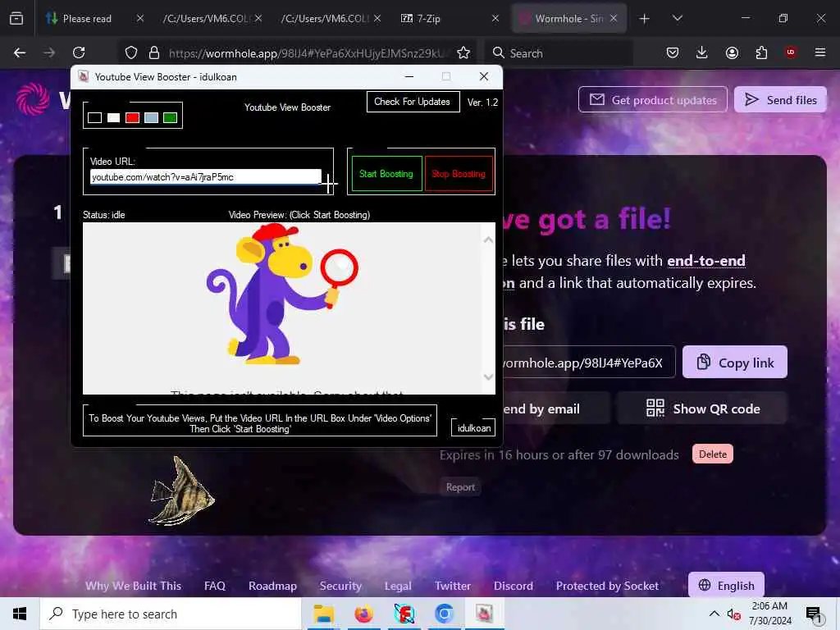This screenshot has height=630, width=840.
Task: Click the video preview scrollbar up arrow
Action: (x=488, y=240)
